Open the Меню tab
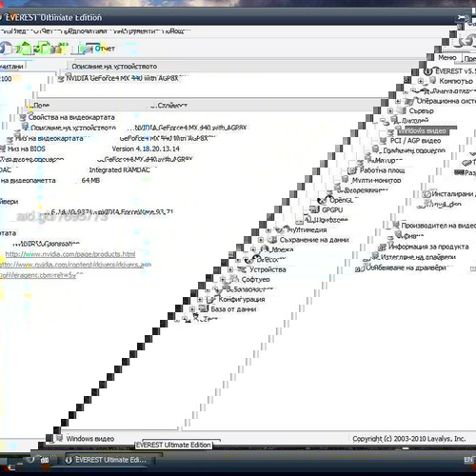 (447, 57)
